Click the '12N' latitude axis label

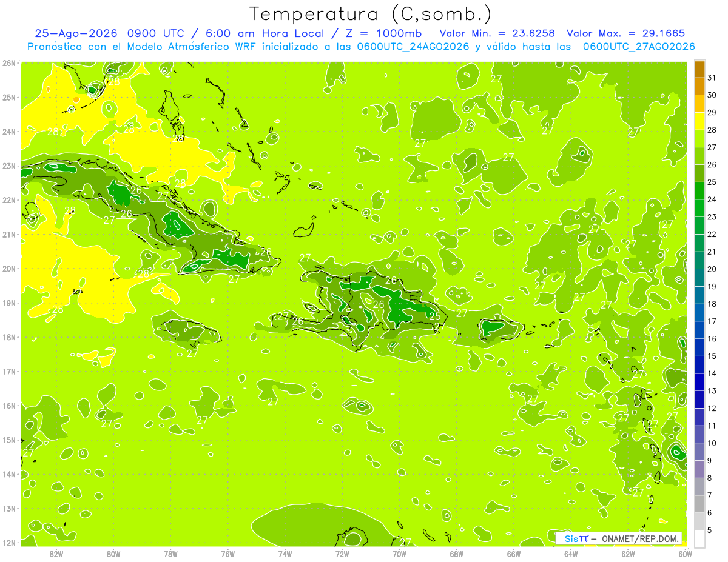click(9, 543)
